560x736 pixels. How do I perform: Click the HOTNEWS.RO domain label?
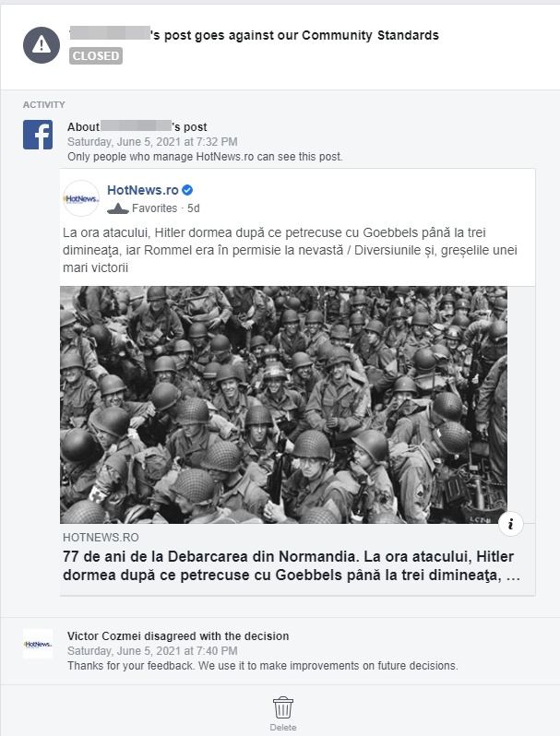[101, 538]
